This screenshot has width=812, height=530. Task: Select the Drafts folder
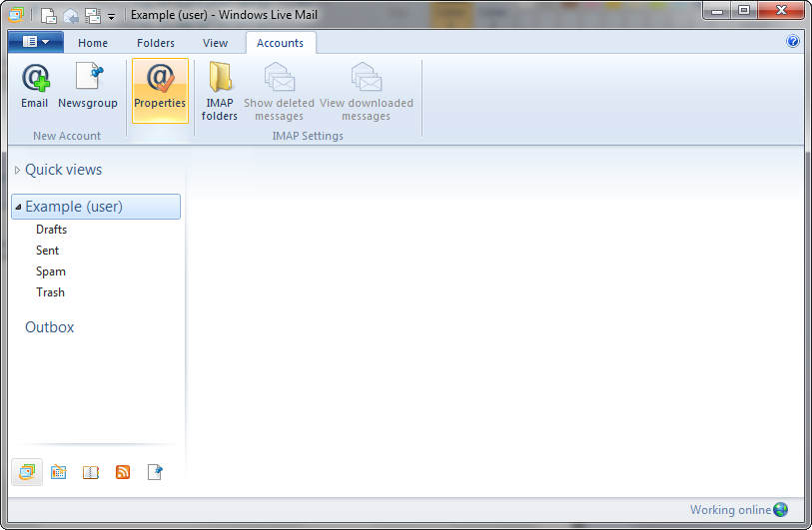pyautogui.click(x=52, y=230)
